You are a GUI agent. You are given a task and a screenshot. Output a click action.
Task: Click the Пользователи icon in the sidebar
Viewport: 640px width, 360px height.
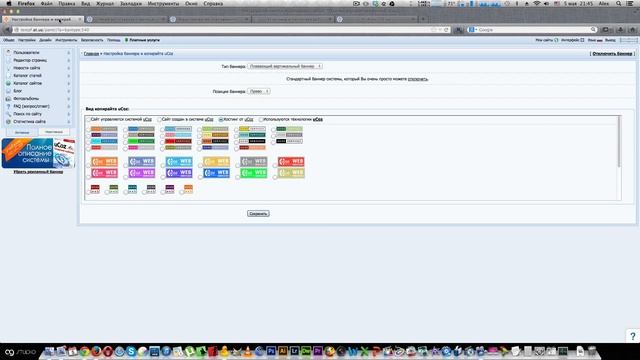pos(8,52)
